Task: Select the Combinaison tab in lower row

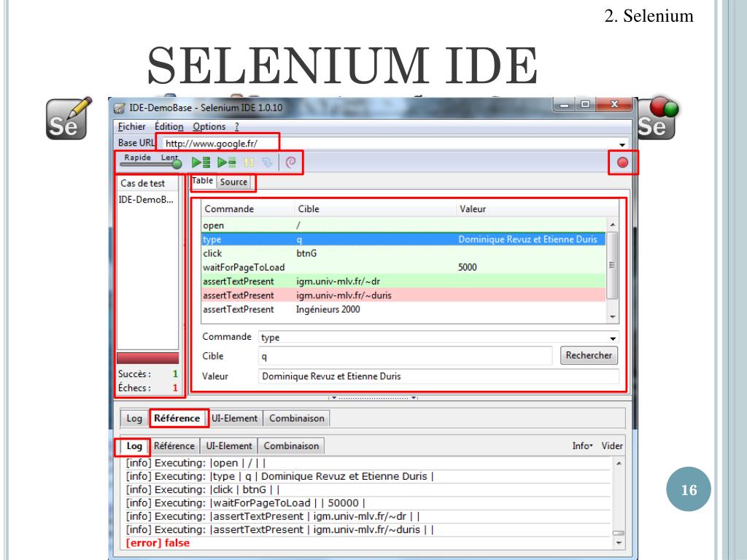Action: 291,446
